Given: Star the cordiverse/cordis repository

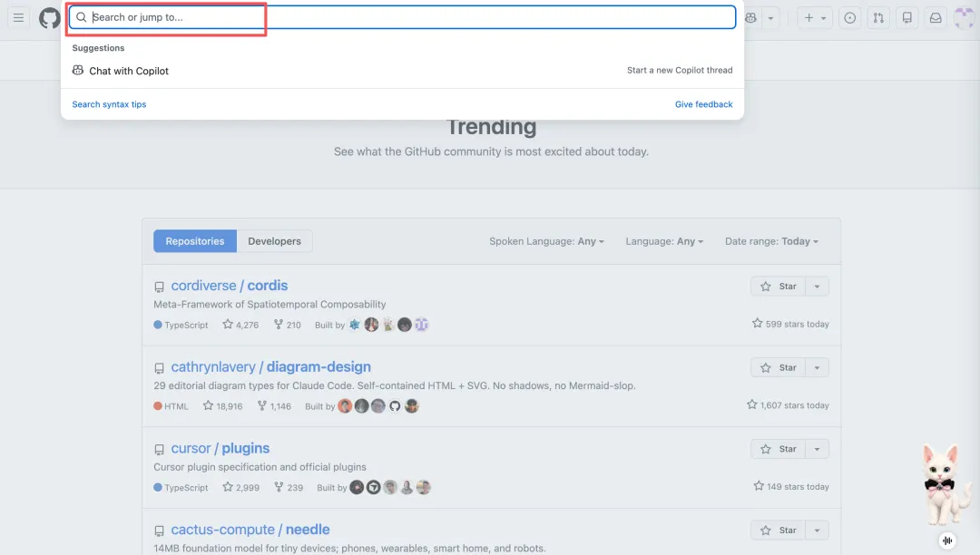Looking at the screenshot, I should (x=779, y=287).
